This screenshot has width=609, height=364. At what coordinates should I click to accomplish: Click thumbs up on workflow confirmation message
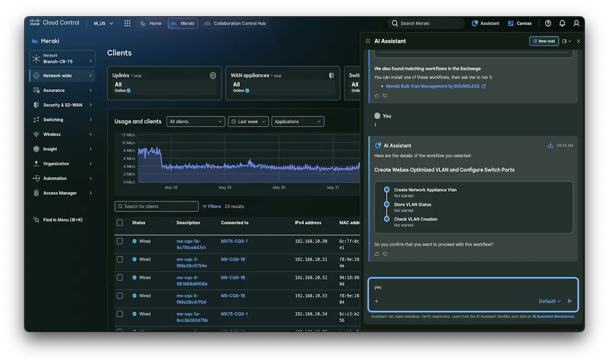click(377, 254)
